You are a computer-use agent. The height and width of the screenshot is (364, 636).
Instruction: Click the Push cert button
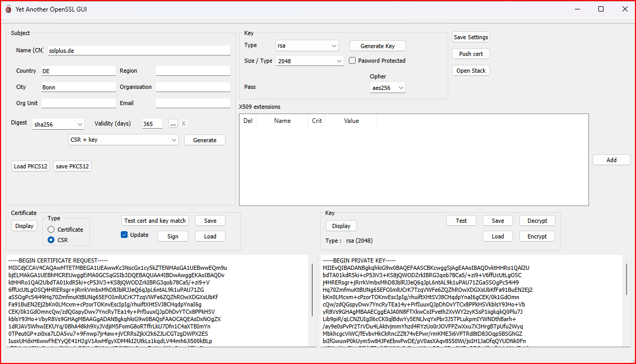[x=471, y=54]
